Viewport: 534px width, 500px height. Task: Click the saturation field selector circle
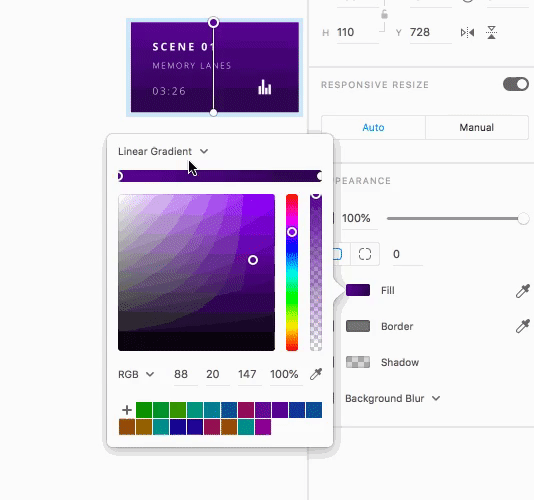pos(253,260)
